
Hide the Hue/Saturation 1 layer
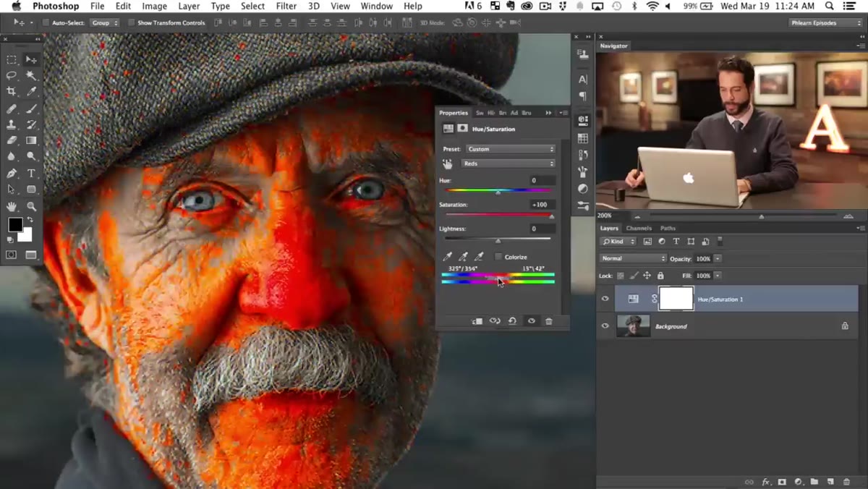point(605,299)
